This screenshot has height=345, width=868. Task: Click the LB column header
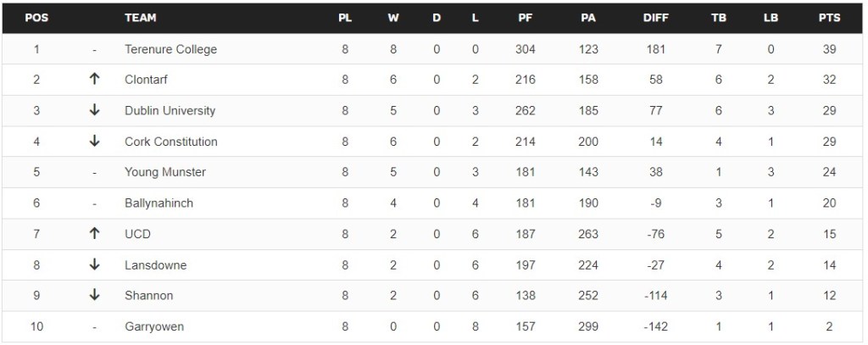(x=770, y=18)
